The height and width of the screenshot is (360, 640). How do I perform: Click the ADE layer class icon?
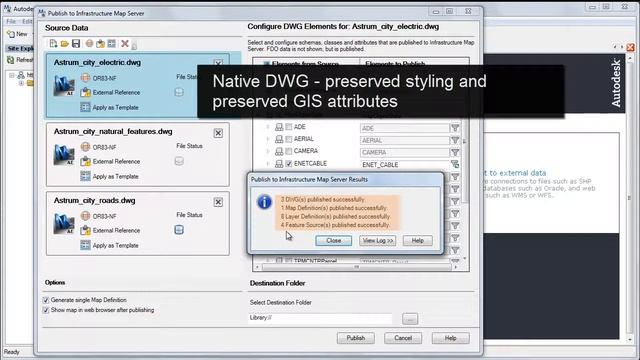point(279,127)
